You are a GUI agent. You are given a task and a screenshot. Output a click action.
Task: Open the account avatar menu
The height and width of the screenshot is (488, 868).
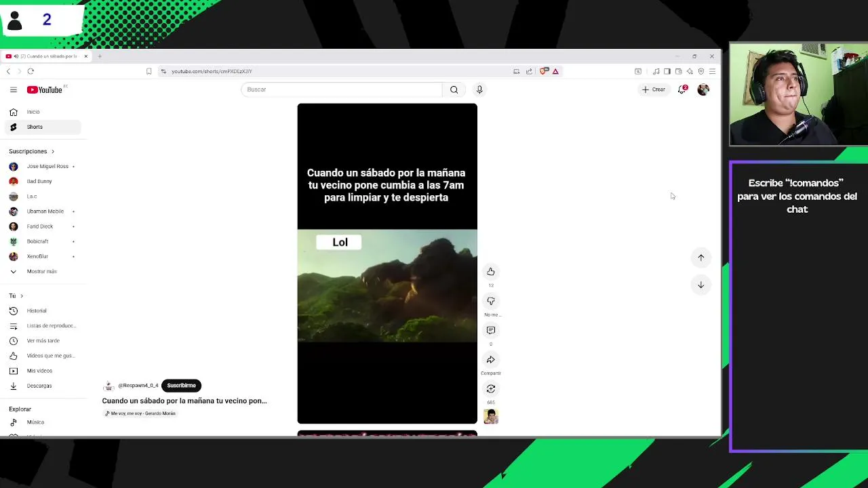pos(703,89)
